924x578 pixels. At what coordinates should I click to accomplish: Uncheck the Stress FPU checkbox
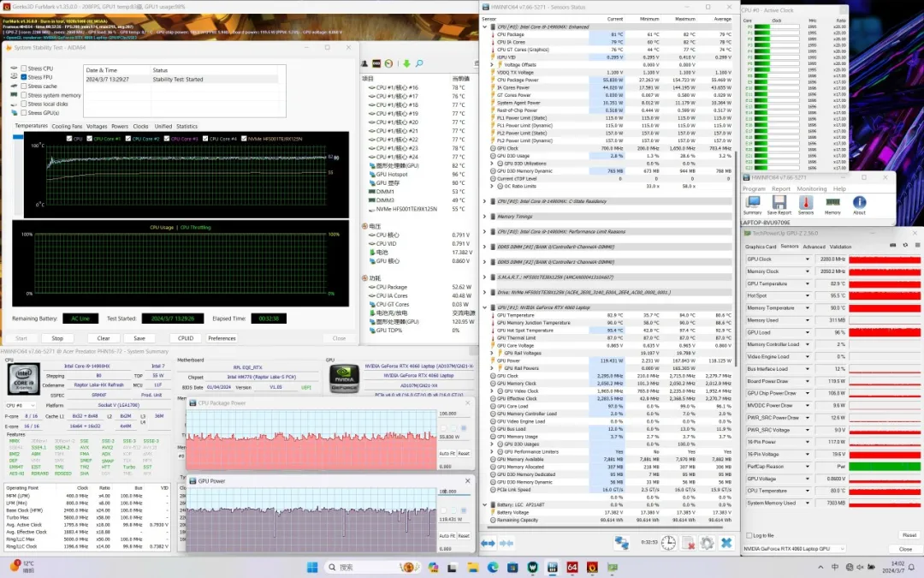click(24, 77)
